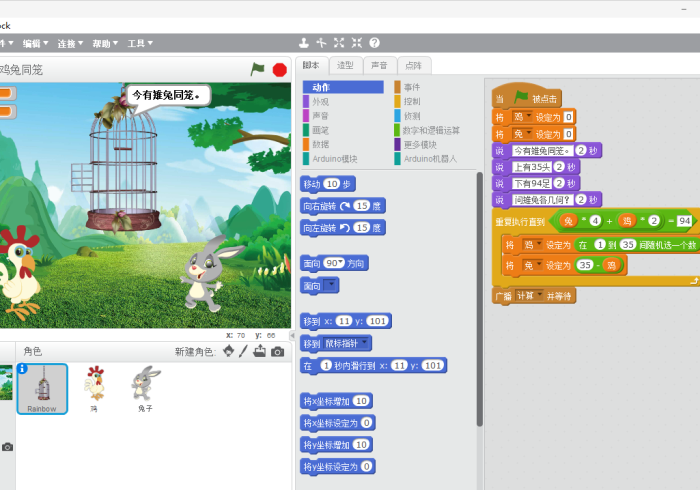Paint a new sprite with the brush icon
Screen dimensions: 700x490
244,351
